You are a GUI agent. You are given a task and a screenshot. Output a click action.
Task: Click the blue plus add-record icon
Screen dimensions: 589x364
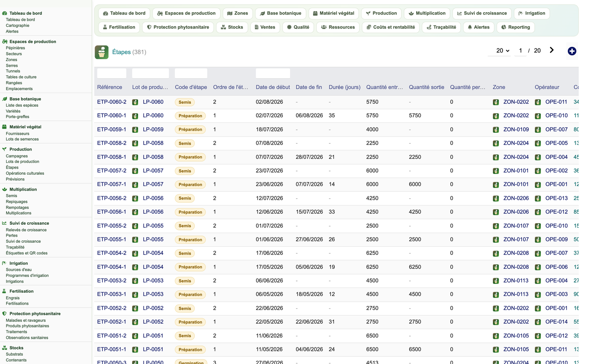(572, 51)
